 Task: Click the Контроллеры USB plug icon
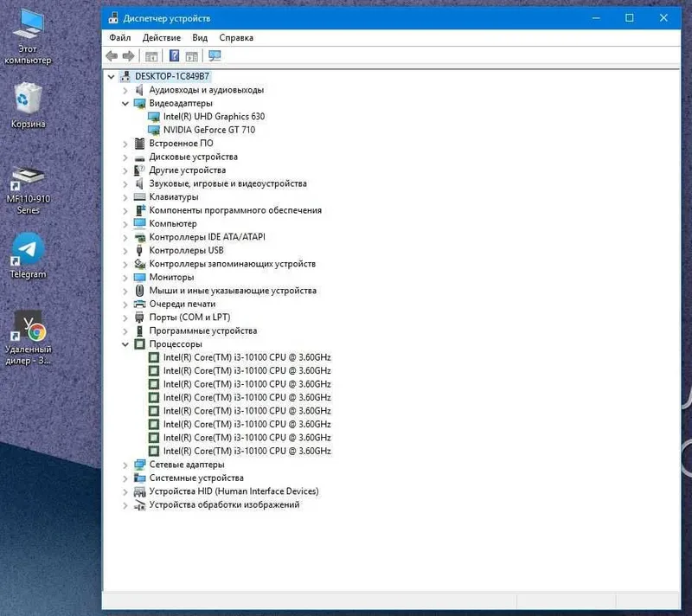point(139,251)
